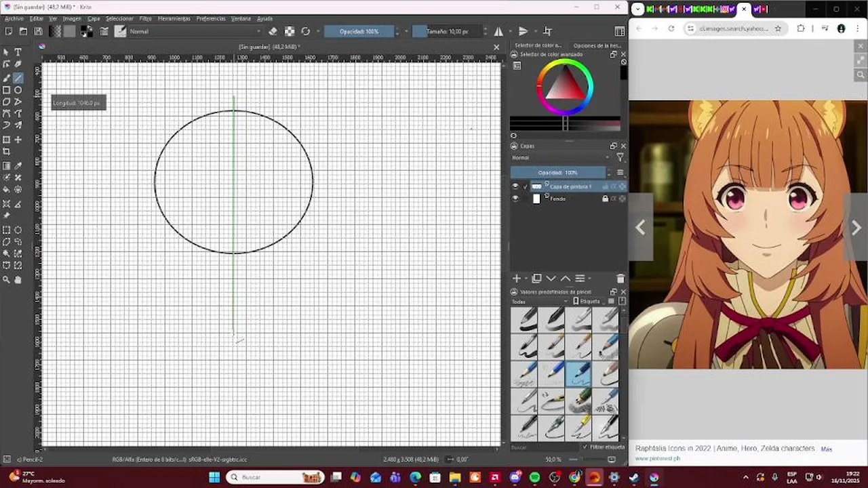Screen dimensions: 868x488
Task: Duplicate the layer with the copy button
Action: click(536, 279)
